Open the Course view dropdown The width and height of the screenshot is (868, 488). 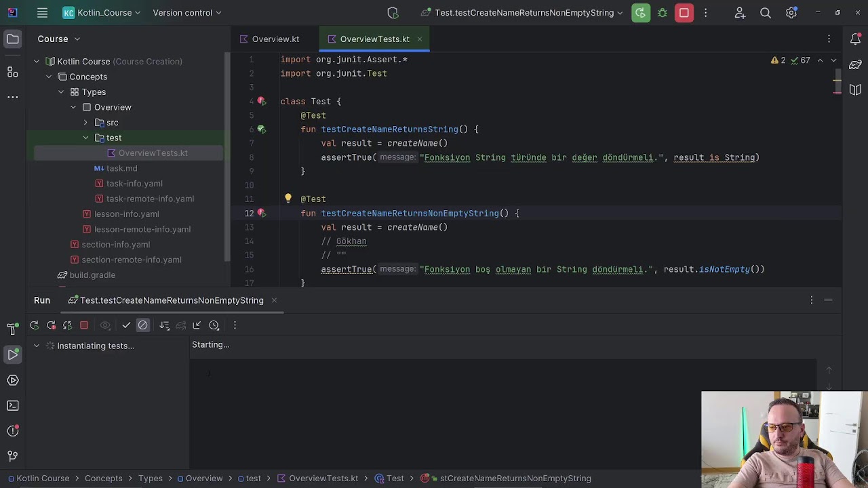click(x=59, y=39)
